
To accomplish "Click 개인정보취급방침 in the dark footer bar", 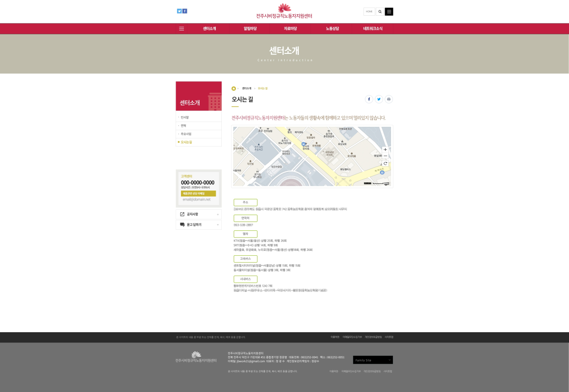I will click(x=373, y=337).
